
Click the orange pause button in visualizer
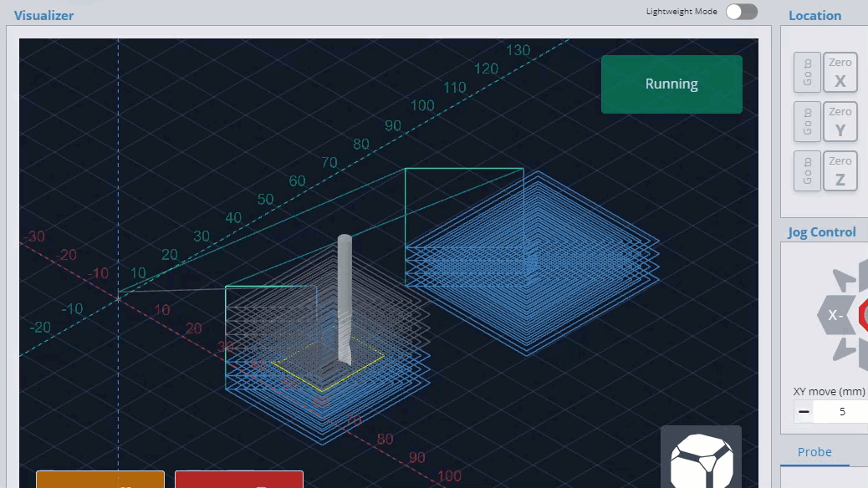[100, 479]
